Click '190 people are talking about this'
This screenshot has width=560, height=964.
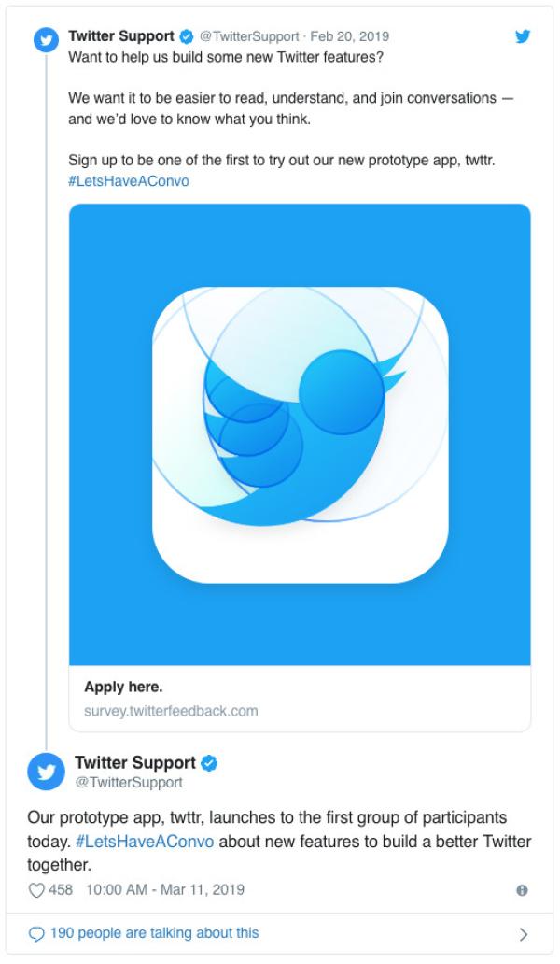tap(156, 932)
